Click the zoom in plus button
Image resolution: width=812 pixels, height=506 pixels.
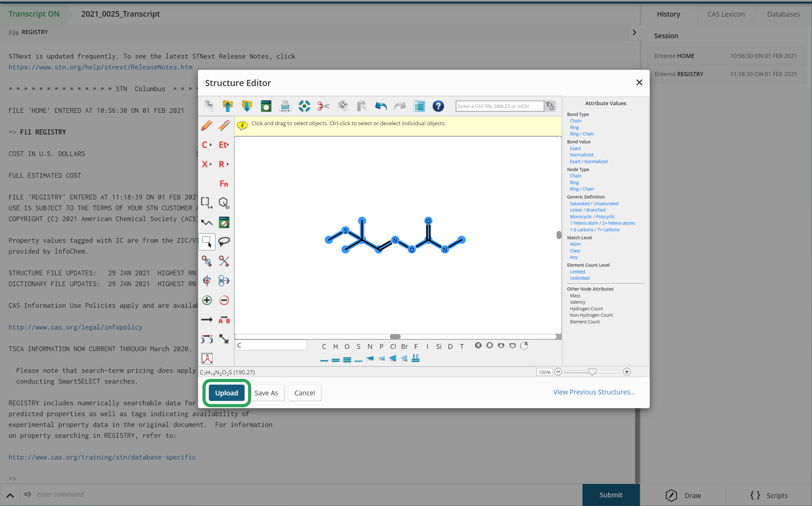[x=627, y=372]
